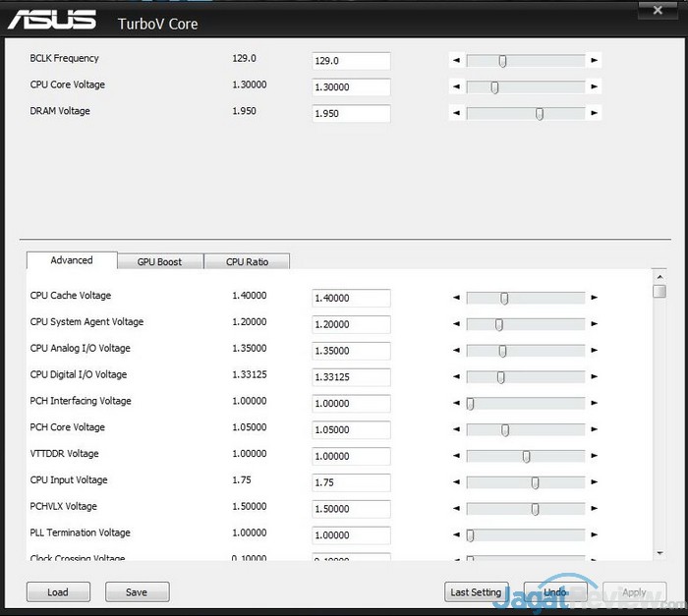Image resolution: width=688 pixels, height=616 pixels.
Task: Increase CPU System Agent Voltage with right arrow
Action: 594,324
